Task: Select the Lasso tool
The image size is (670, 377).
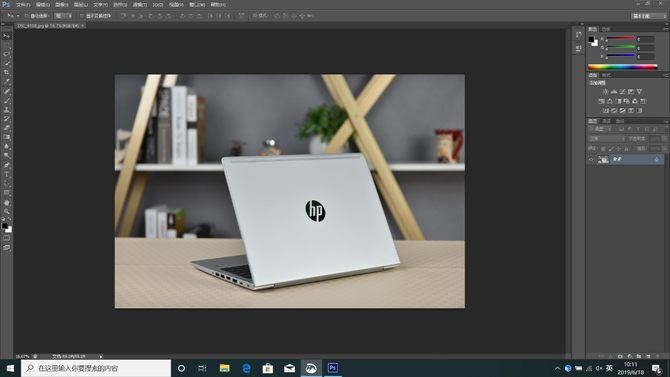Action: pos(6,54)
